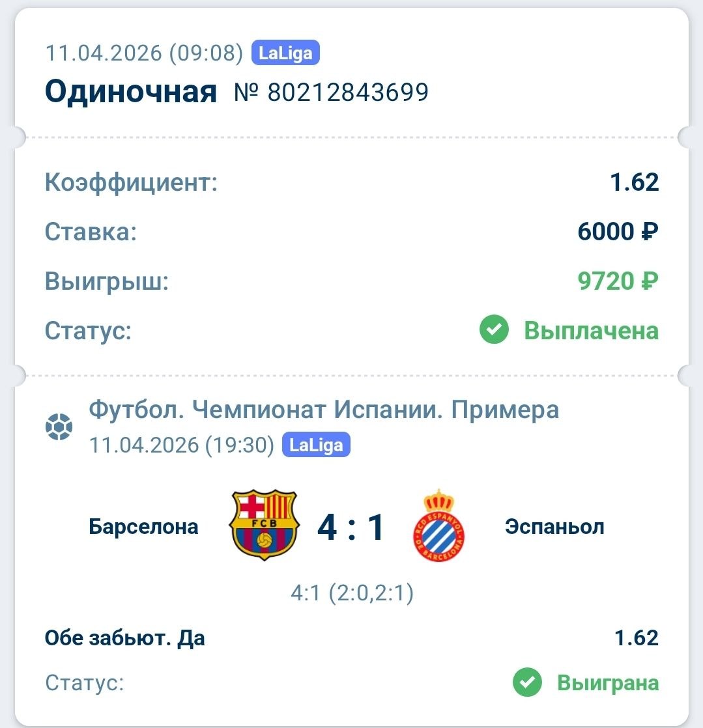
Task: Click the Barcelona club crest
Action: coord(264,525)
